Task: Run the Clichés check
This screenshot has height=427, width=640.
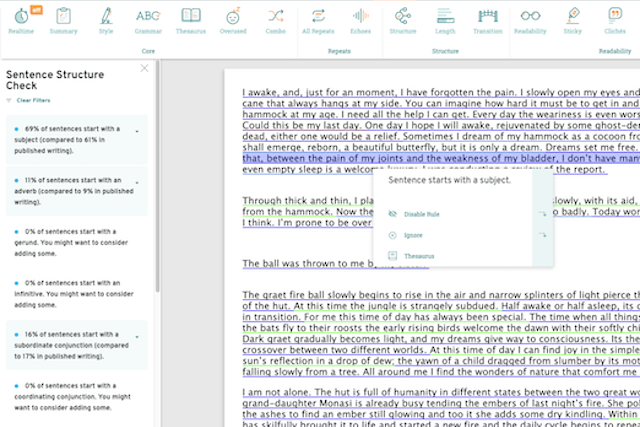Action: click(x=615, y=20)
